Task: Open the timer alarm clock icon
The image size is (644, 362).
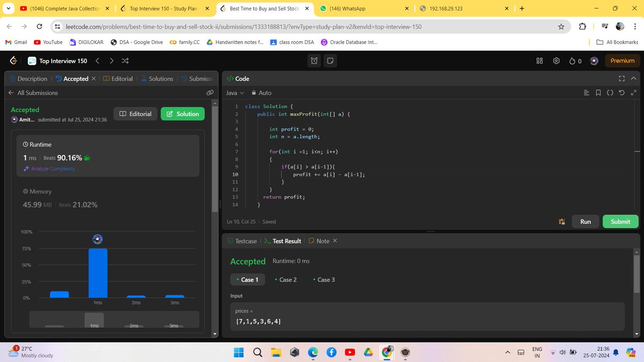Action: click(x=314, y=61)
